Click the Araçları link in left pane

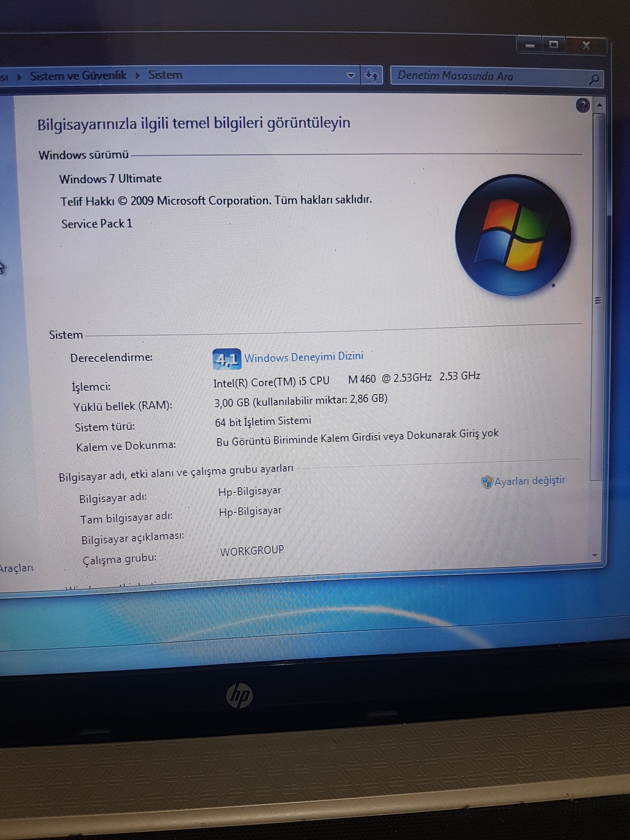tap(16, 568)
